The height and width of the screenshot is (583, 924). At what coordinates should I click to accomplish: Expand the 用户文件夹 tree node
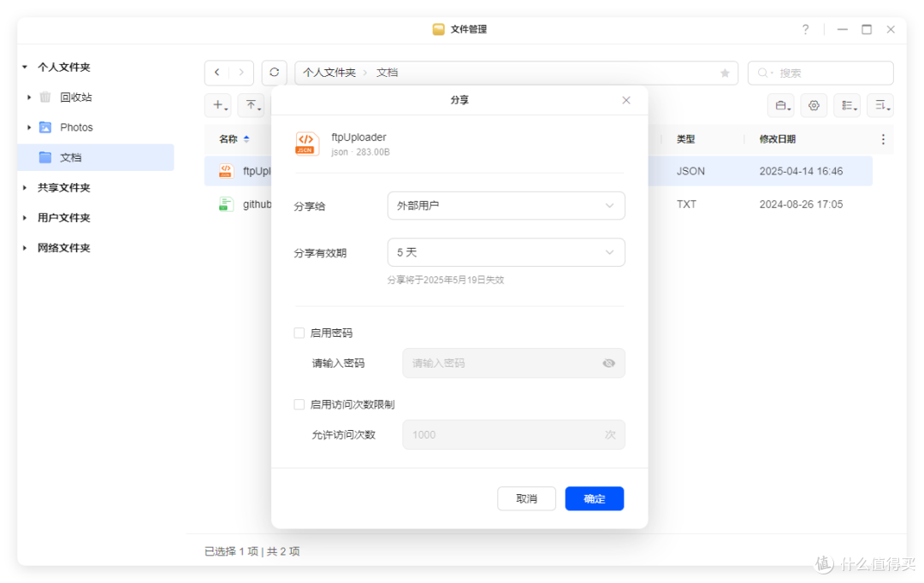coord(25,218)
